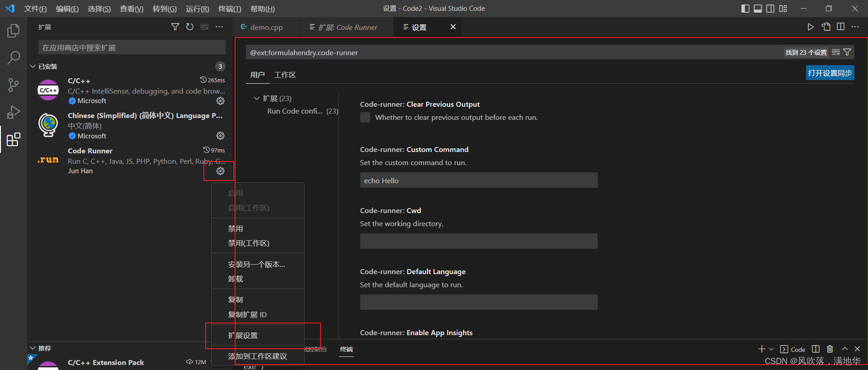868x370 pixels.
Task: Open settings JSON file icon
Action: [826, 27]
